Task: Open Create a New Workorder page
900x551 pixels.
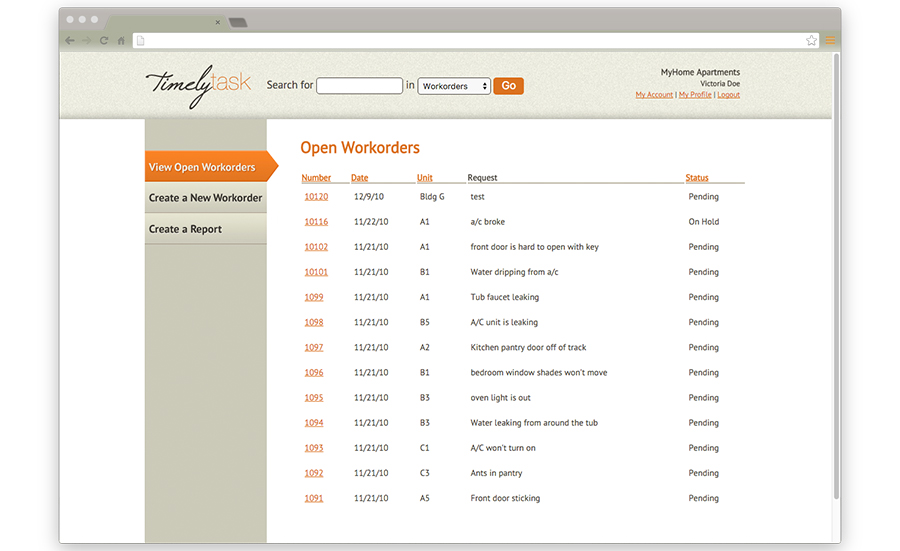Action: [205, 198]
